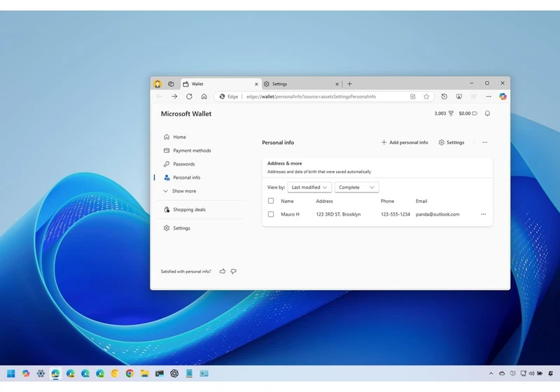Open Shopping deals in the sidebar
Screen dimensions: 560x392
pos(185,209)
